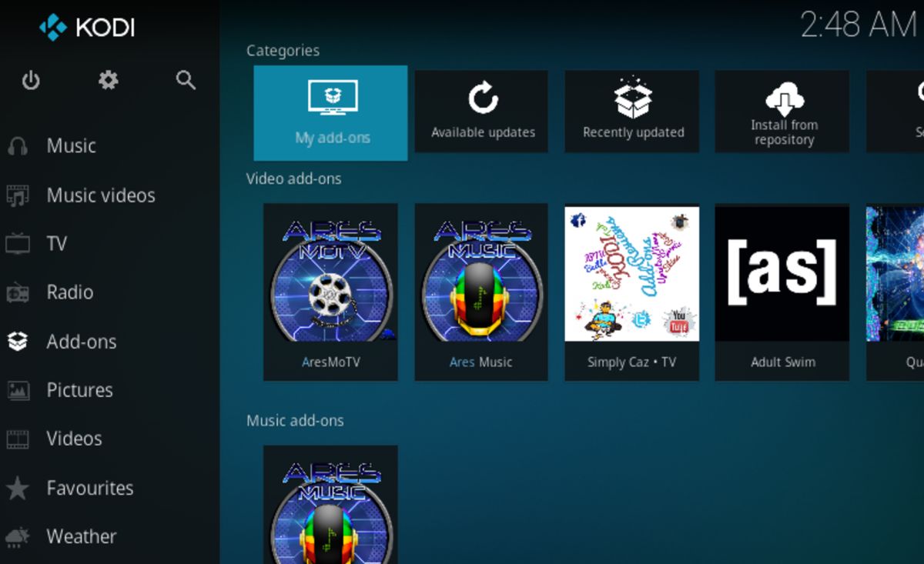Select Radio in the sidebar

(69, 292)
